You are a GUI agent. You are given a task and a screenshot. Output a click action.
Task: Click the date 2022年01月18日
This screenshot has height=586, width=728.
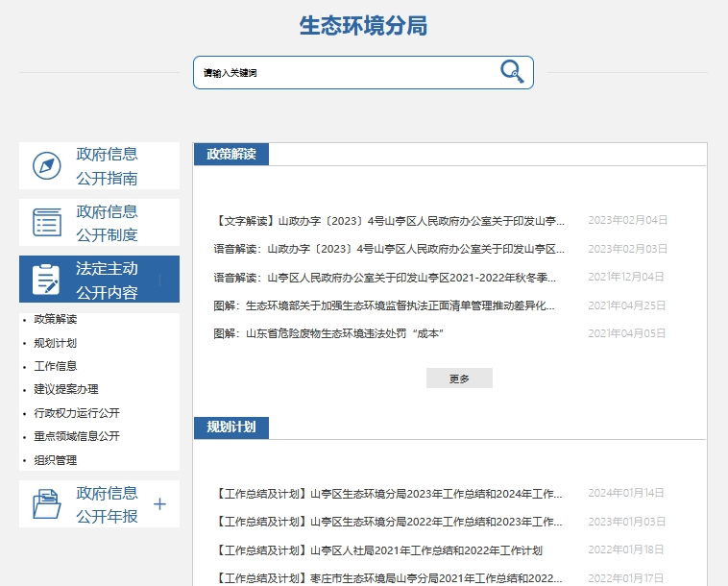pyautogui.click(x=626, y=549)
